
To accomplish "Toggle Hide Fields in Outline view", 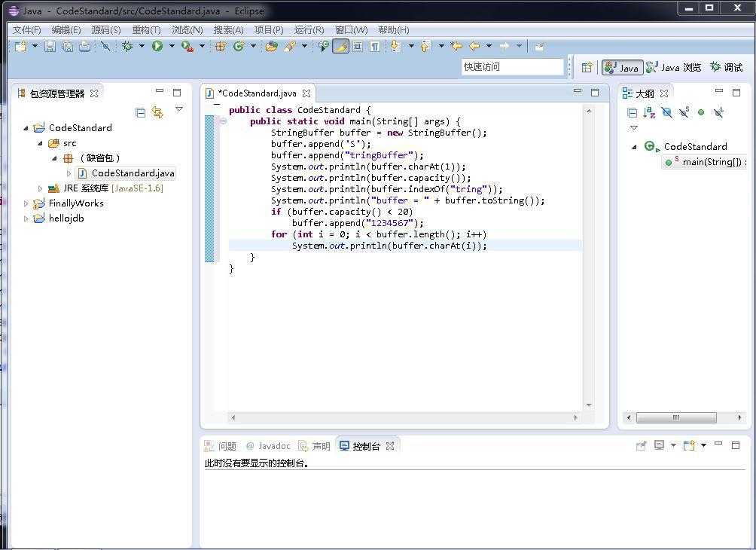I will click(667, 113).
